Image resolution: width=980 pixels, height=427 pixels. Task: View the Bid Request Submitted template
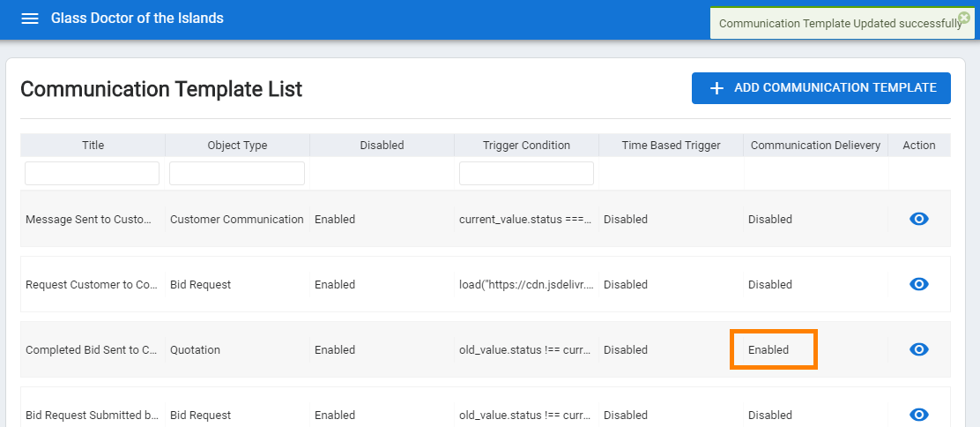(918, 415)
